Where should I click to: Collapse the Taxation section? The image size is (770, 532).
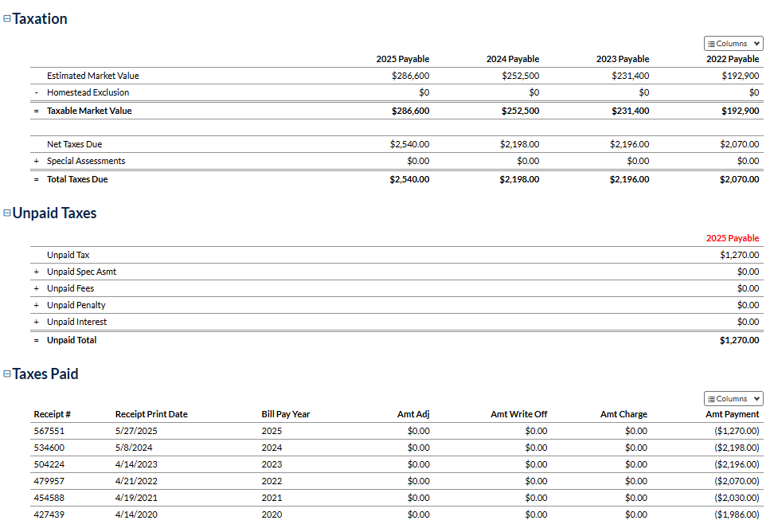pos(7,19)
